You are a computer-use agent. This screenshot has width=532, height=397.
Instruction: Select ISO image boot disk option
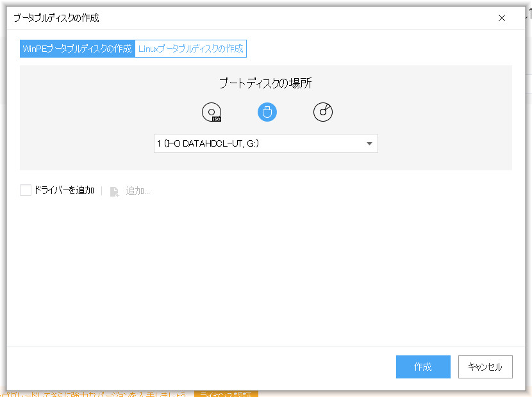pos(212,112)
